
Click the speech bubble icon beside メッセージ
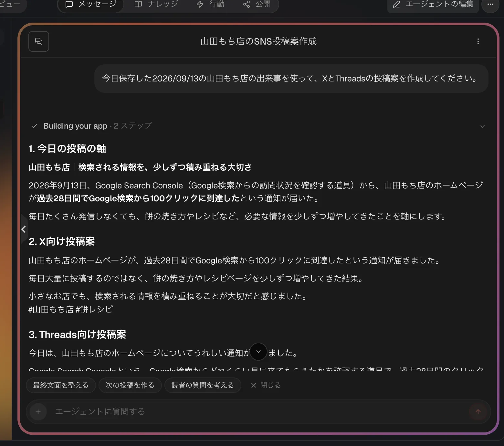pyautogui.click(x=69, y=5)
